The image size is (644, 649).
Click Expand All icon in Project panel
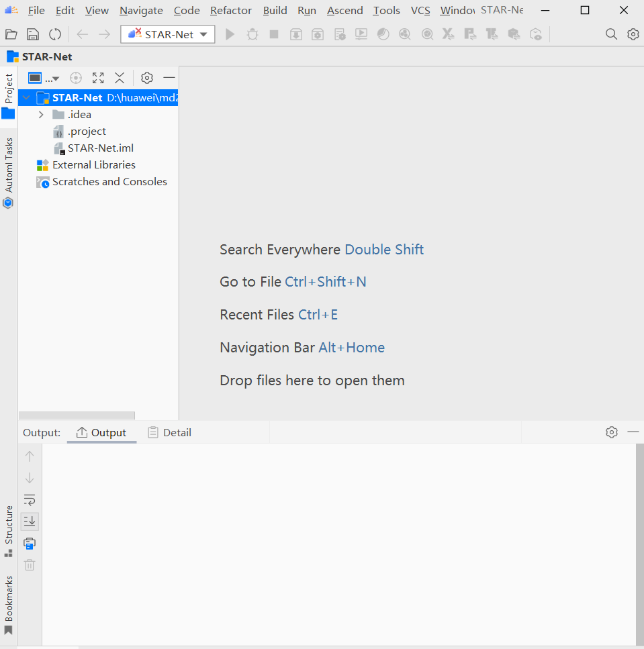98,78
